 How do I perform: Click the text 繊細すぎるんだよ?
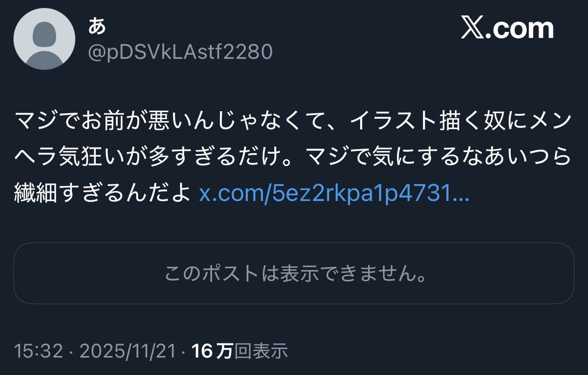point(103,193)
